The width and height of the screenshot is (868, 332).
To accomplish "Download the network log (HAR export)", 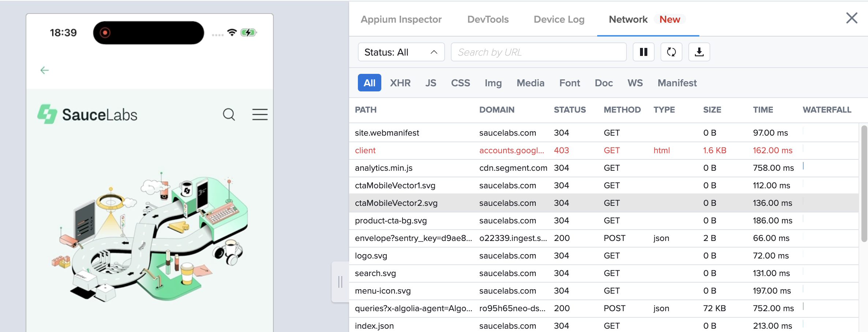I will [699, 52].
